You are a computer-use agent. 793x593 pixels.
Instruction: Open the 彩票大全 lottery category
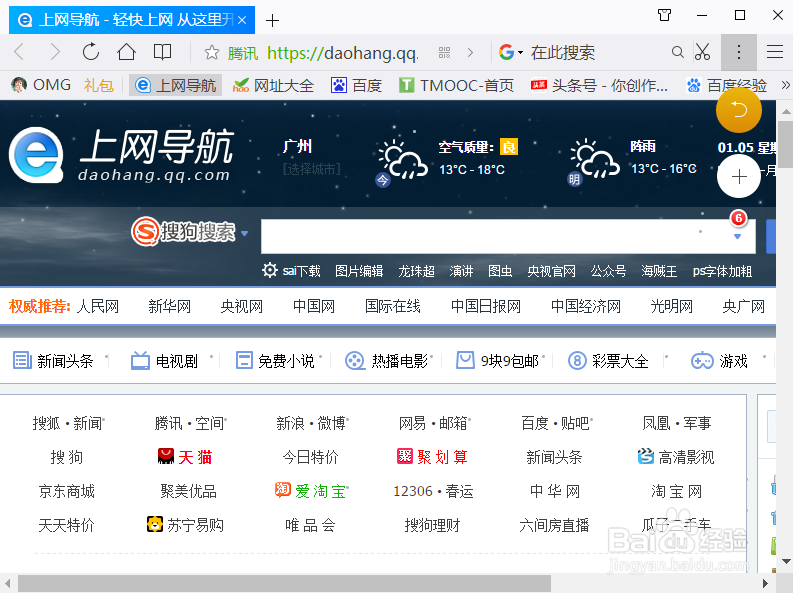pos(608,361)
